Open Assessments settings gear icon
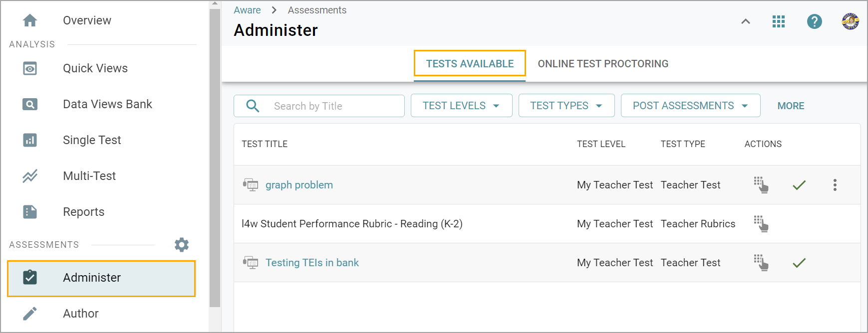Viewport: 868px width, 333px height. click(182, 245)
